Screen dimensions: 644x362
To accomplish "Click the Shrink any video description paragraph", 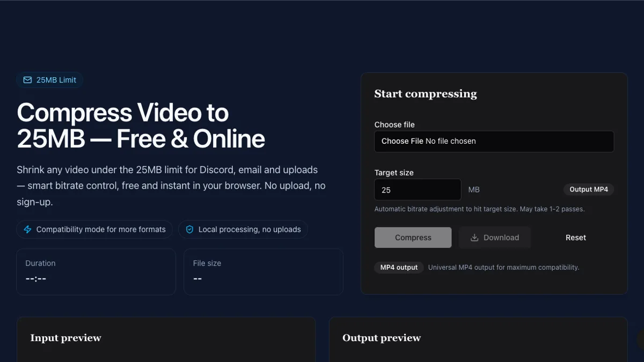I will pos(171,186).
